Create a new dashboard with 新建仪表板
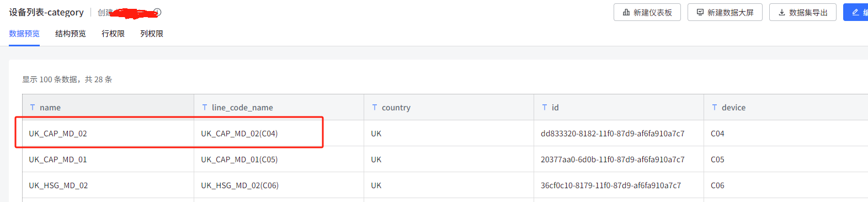868x202 pixels. [647, 12]
